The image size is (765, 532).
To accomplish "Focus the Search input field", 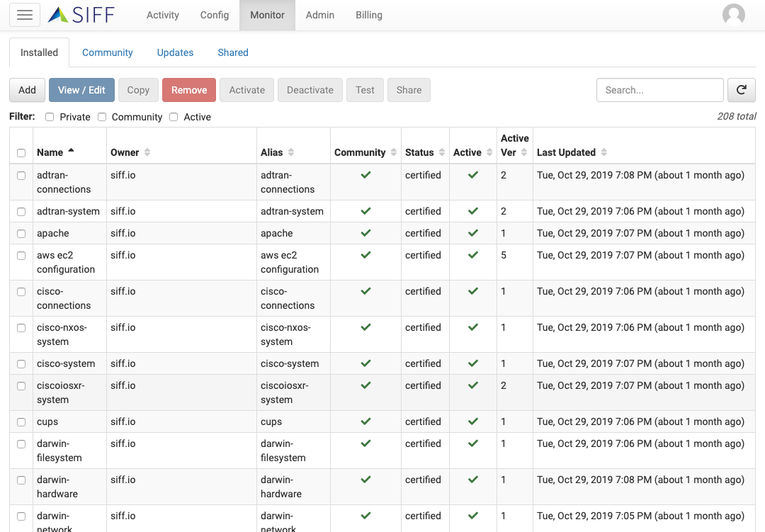I will pyautogui.click(x=659, y=90).
